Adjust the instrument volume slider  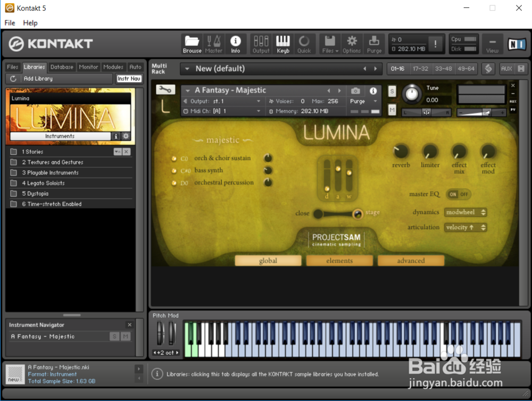pos(481,113)
